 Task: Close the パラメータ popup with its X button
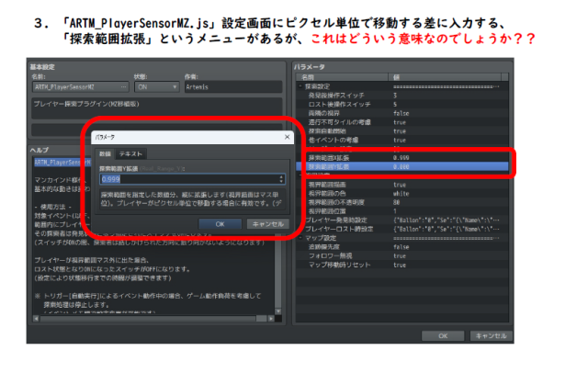coord(287,137)
